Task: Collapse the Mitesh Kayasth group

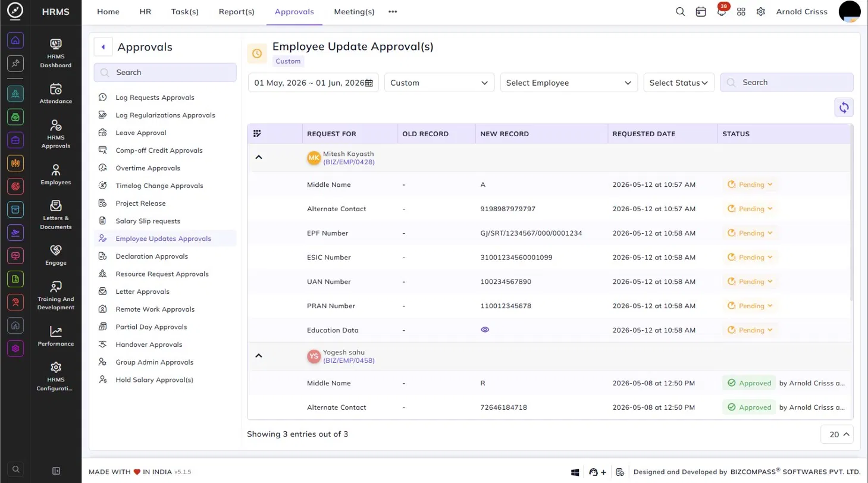Action: coord(259,157)
